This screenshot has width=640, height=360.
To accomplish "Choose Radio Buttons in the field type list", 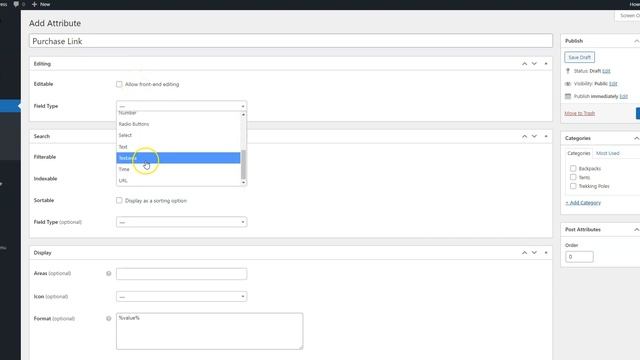I will [x=178, y=124].
